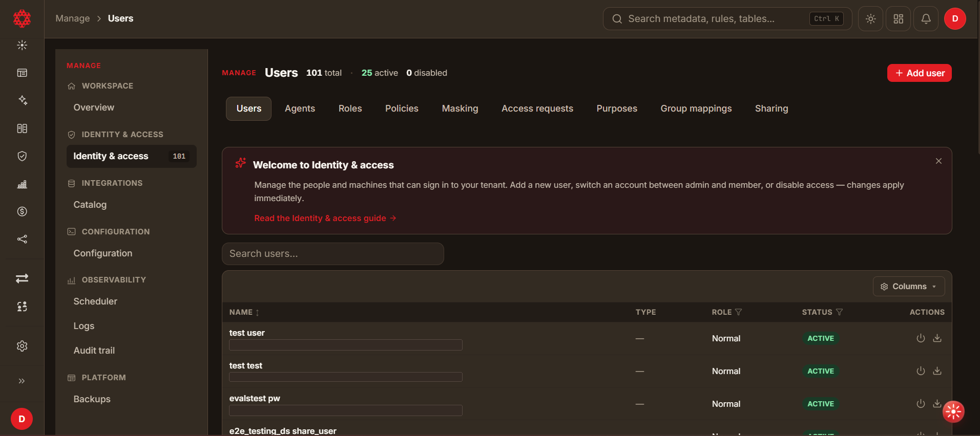Download credentials for test user row
Image resolution: width=980 pixels, height=436 pixels.
(937, 338)
